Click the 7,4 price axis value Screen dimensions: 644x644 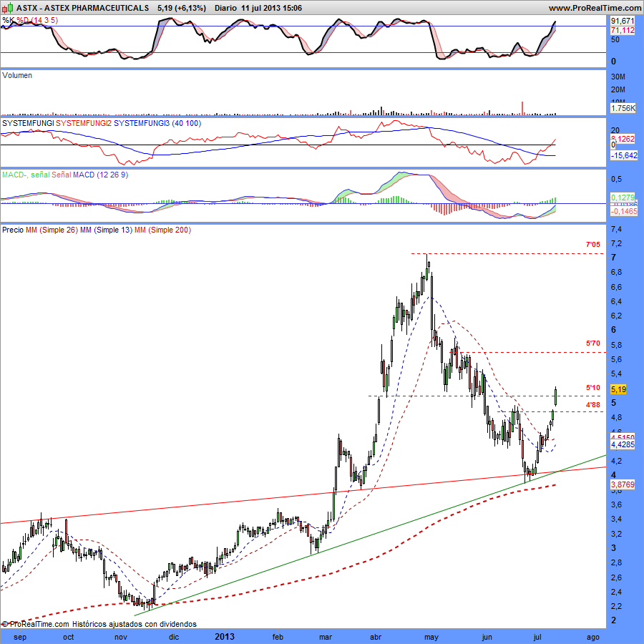[x=616, y=229]
